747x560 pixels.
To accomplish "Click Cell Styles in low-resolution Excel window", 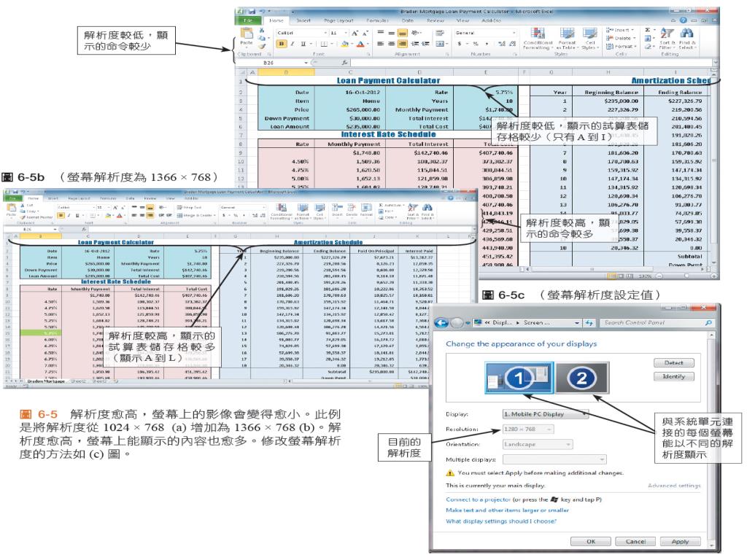I will 589,39.
